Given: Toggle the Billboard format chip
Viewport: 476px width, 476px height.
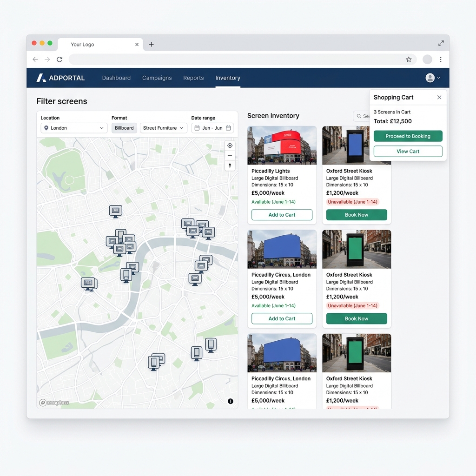Looking at the screenshot, I should (124, 128).
